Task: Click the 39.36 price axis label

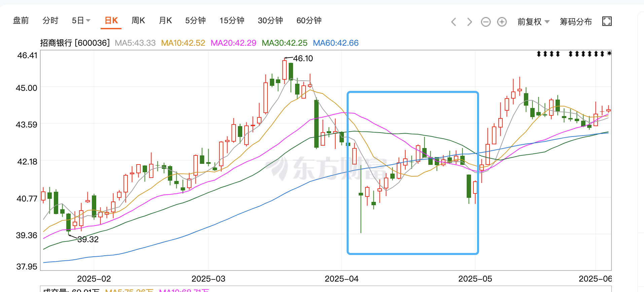Action: click(27, 235)
